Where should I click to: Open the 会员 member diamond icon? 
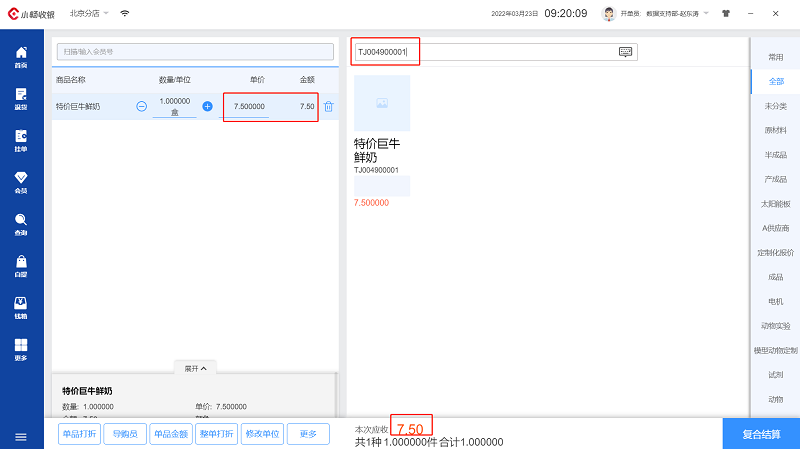[21, 182]
